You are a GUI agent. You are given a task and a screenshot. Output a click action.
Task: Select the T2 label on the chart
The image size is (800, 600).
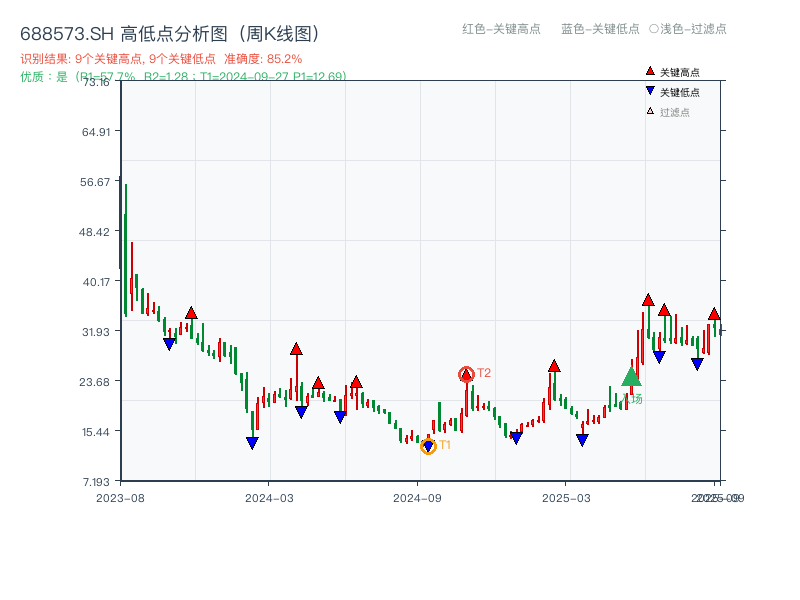point(483,373)
